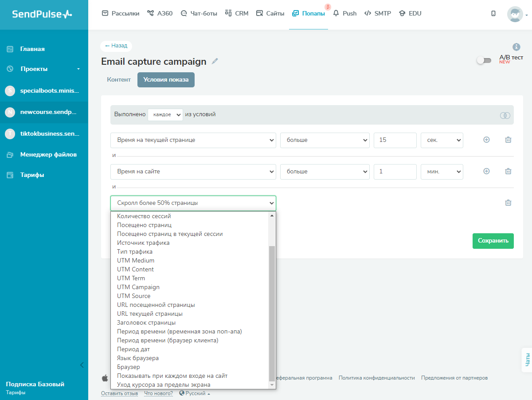Go back using the Назад link
Image resolution: width=532 pixels, height=400 pixels.
click(116, 46)
